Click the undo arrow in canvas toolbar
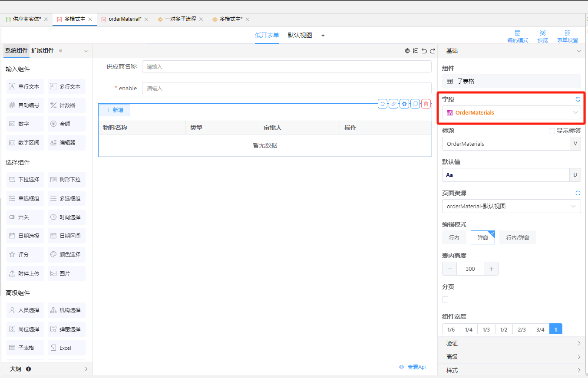The height and width of the screenshot is (378, 588). coord(424,51)
